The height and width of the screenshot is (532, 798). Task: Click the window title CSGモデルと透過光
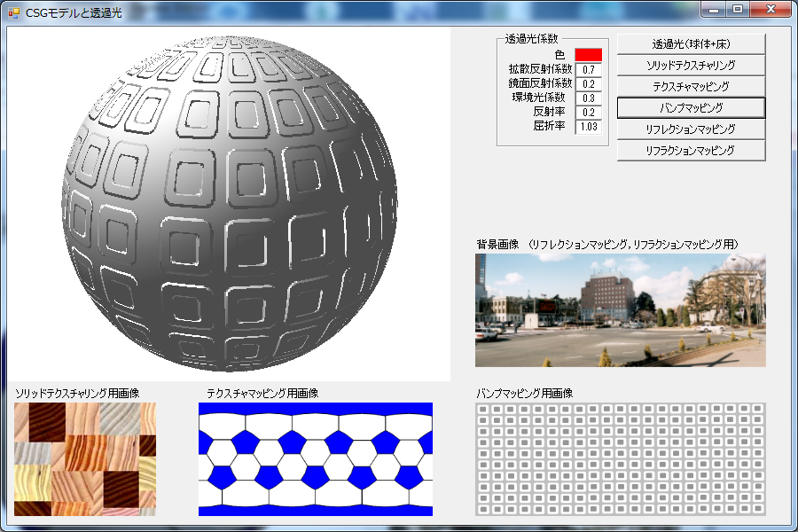pos(74,12)
